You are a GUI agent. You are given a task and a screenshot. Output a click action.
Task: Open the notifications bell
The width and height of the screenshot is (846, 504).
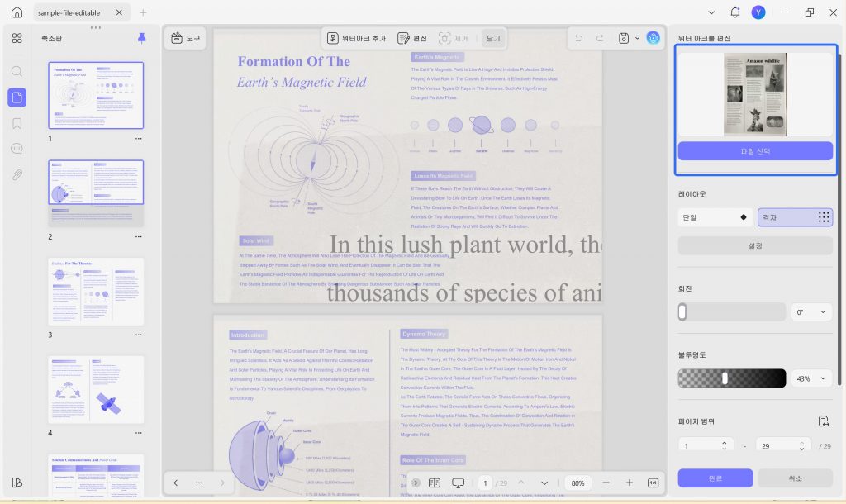734,12
